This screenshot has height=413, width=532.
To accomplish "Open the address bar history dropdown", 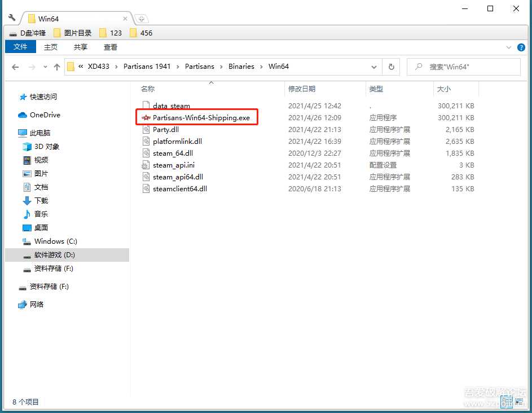I will pos(374,67).
